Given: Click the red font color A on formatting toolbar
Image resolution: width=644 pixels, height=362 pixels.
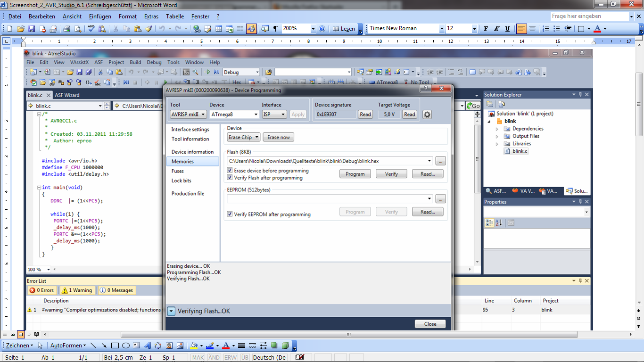Looking at the screenshot, I should 597,29.
